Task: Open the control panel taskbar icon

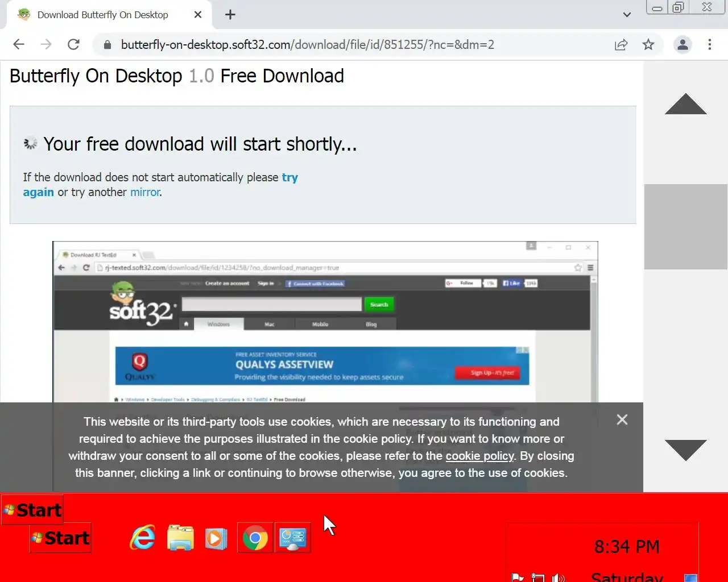Action: pos(293,538)
